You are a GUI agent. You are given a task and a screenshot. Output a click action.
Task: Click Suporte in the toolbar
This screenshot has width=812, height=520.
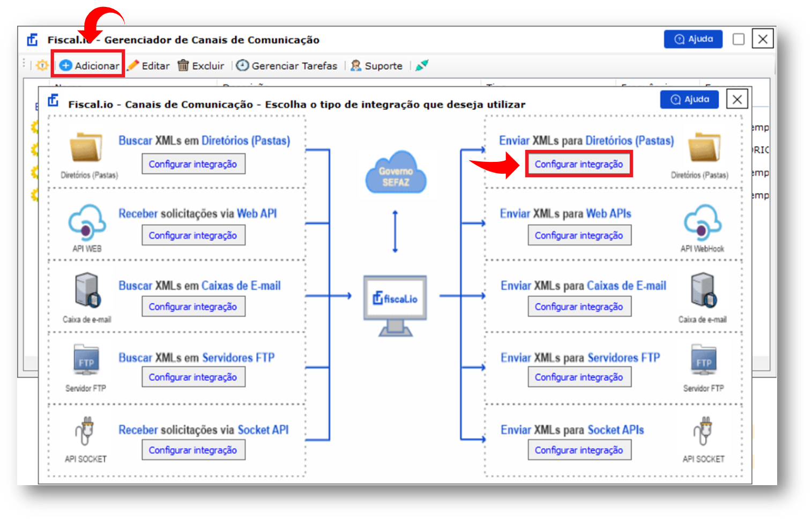[x=376, y=65]
